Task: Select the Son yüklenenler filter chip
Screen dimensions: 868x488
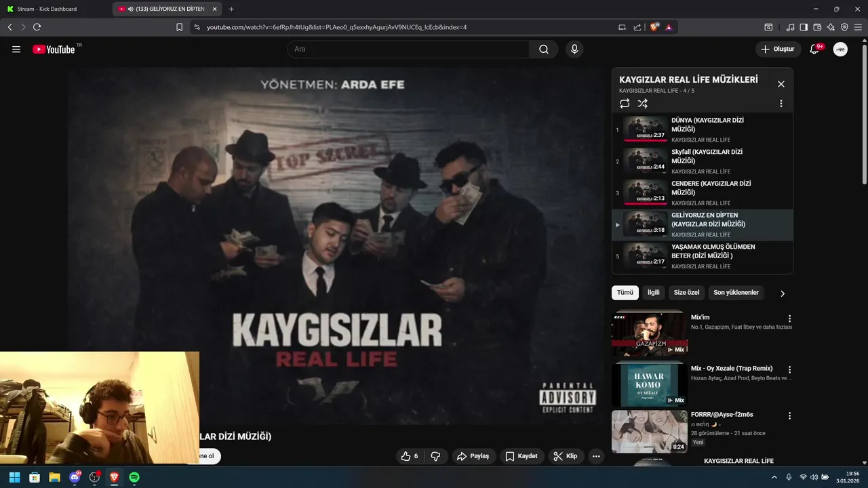Action: [x=736, y=292]
